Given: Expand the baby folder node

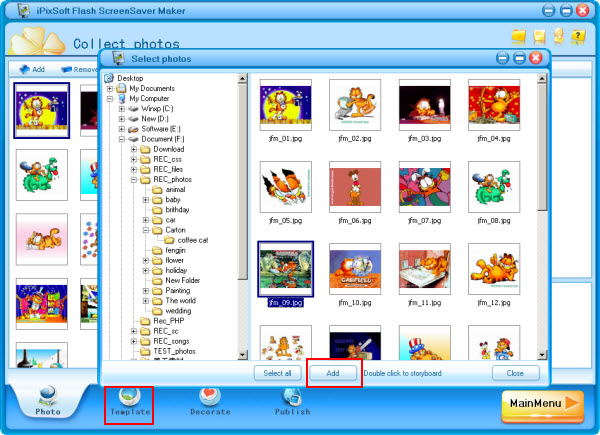Looking at the screenshot, I should pyautogui.click(x=146, y=200).
